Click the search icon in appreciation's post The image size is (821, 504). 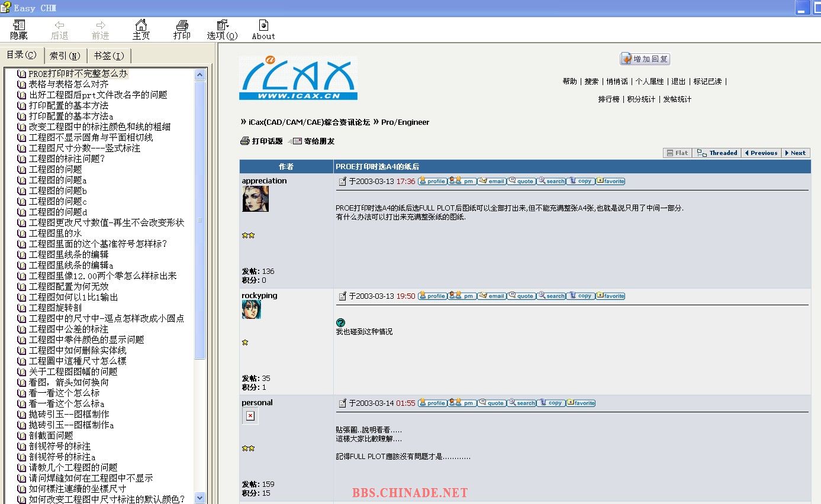click(x=551, y=181)
